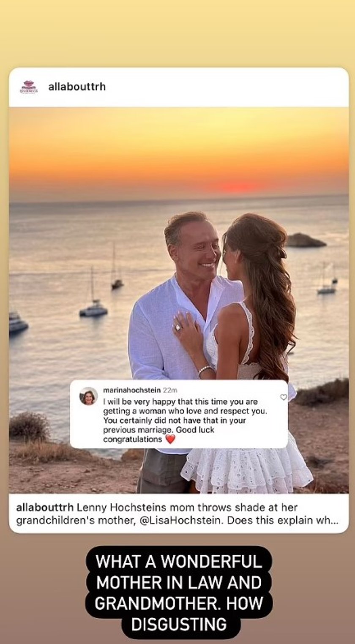Click the yacht at the photo's left edge
Image resolution: width=355 pixels, height=644 pixels.
tap(18, 323)
